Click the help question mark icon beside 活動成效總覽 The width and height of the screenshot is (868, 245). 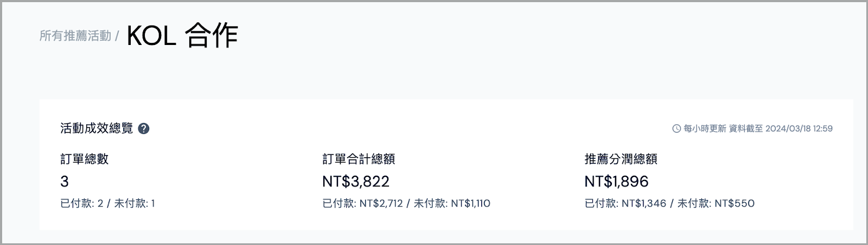click(144, 128)
